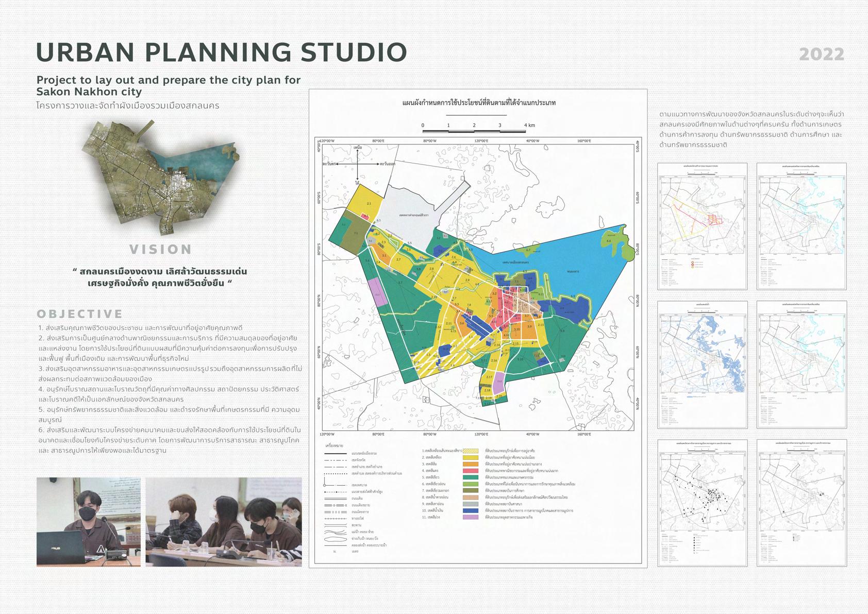Pick the orange swatch for zone 3
The image size is (868, 614).
pos(471,464)
